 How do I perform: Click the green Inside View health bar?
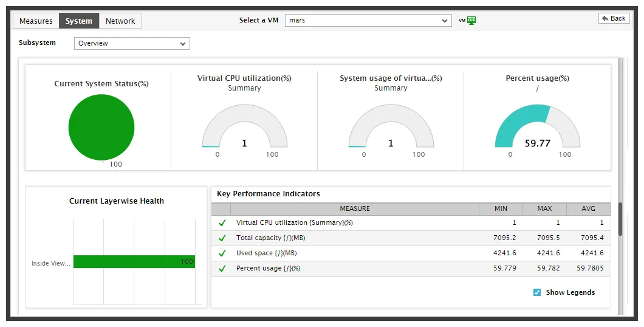click(134, 262)
